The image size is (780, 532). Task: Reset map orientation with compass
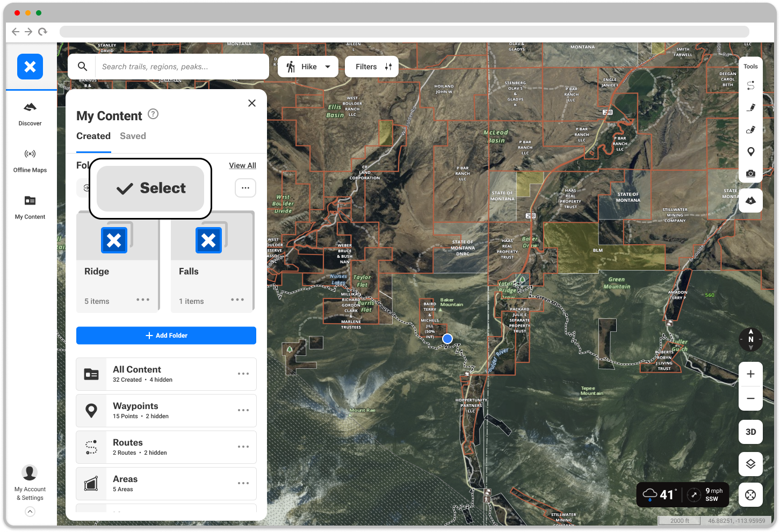coord(751,339)
